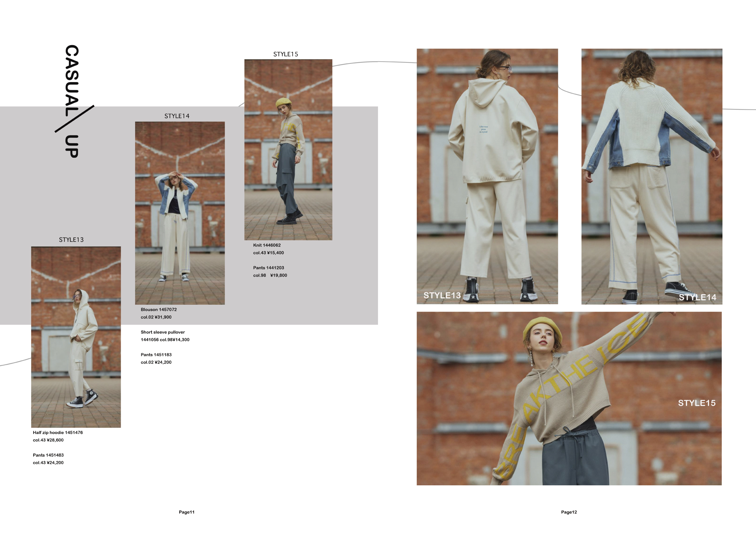Click the Pants 1451483 item text

[48, 455]
